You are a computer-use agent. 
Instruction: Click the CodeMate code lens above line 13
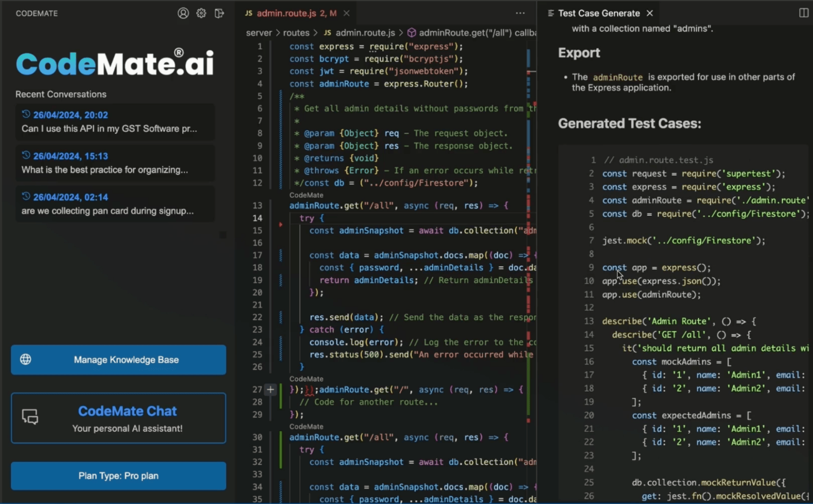pos(306,195)
